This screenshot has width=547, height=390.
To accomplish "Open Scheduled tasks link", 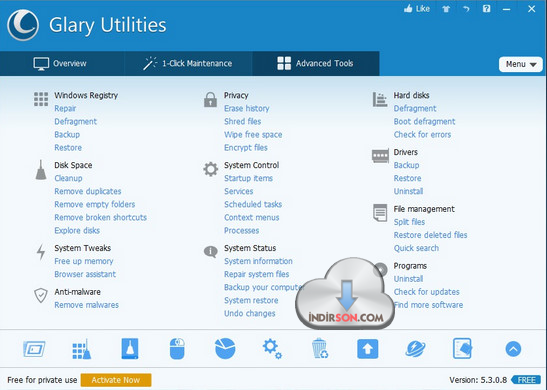I will [253, 204].
